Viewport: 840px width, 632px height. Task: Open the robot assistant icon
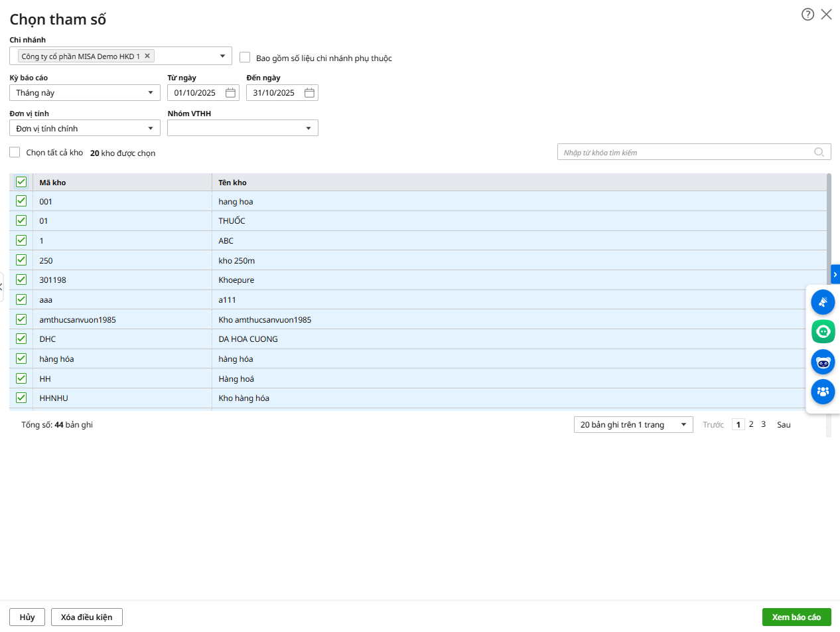click(823, 362)
